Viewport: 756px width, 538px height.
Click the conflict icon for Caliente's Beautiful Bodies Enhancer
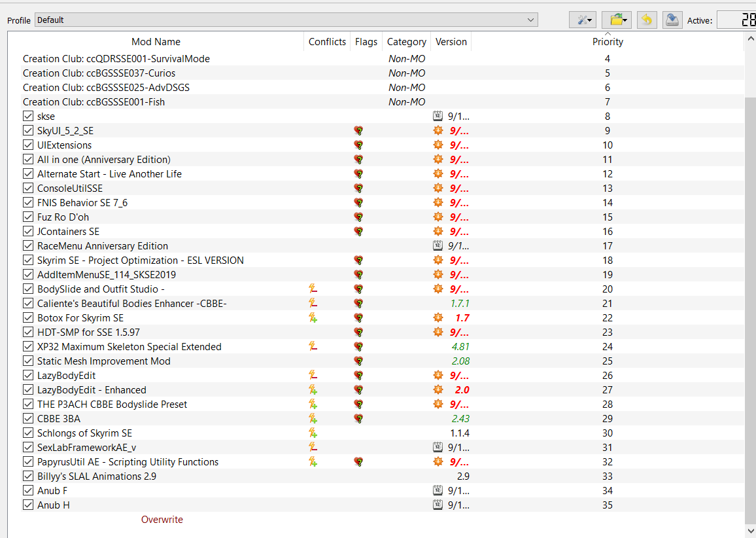pos(313,304)
